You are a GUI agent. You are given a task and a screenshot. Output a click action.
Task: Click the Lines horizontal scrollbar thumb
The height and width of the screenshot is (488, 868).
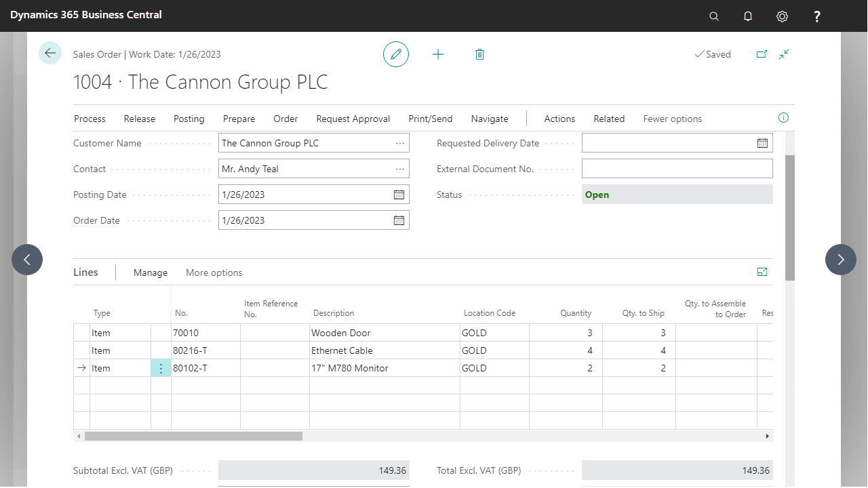click(193, 436)
